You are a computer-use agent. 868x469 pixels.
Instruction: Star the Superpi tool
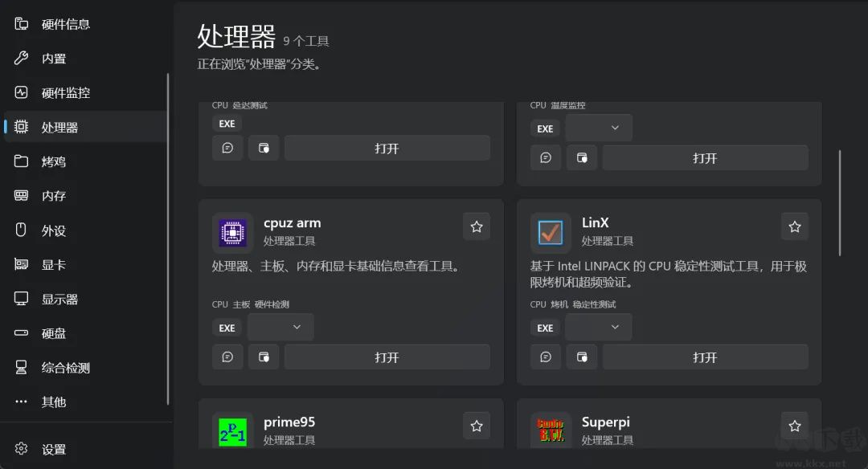coord(795,426)
